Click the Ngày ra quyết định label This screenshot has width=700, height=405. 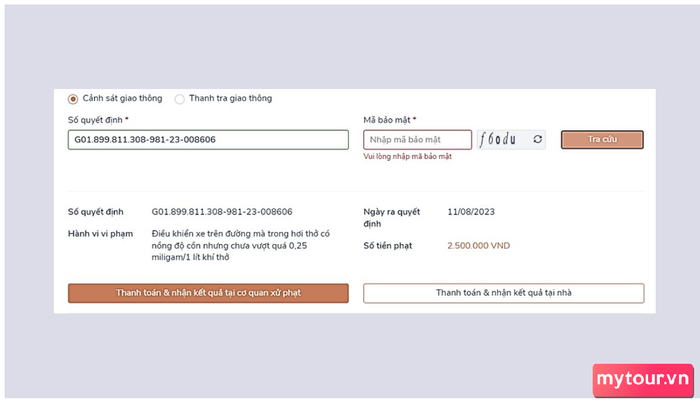(392, 217)
